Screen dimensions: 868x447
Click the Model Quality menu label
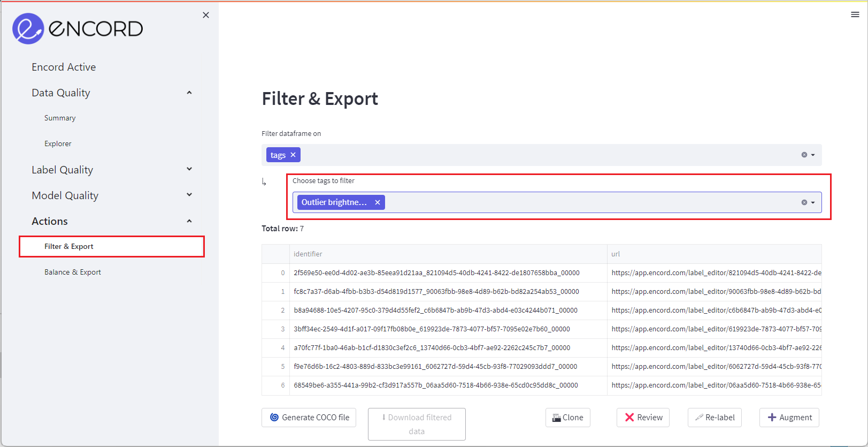(65, 195)
